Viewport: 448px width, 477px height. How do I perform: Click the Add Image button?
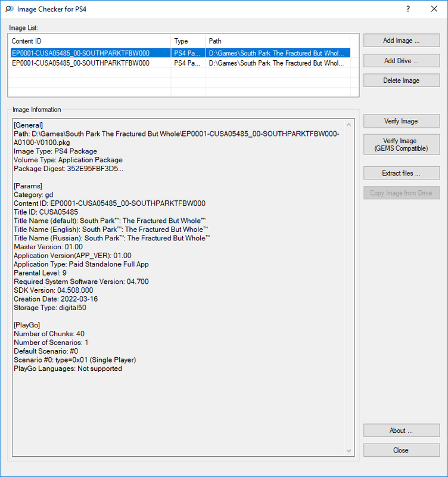pyautogui.click(x=402, y=41)
